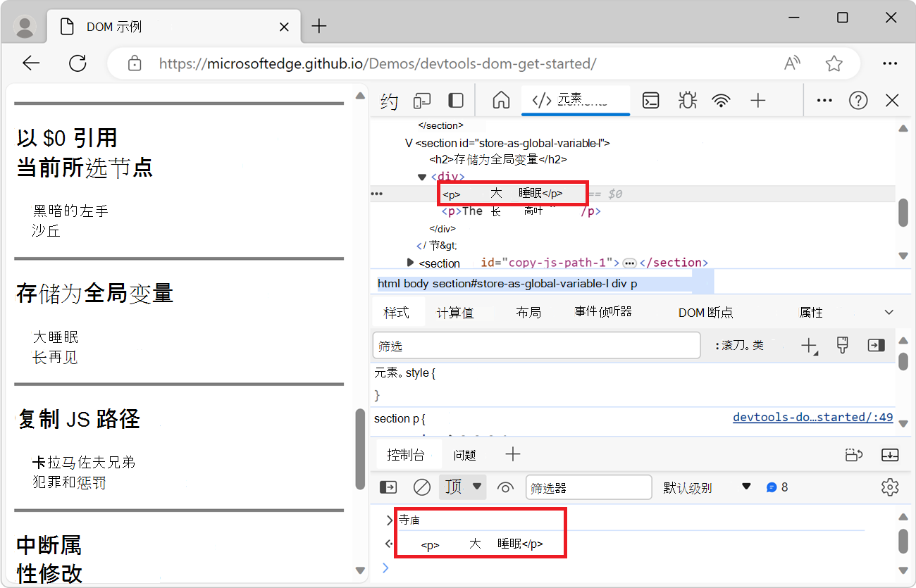Image resolution: width=916 pixels, height=588 pixels.
Task: Reload the page with refresh icon
Action: click(78, 63)
